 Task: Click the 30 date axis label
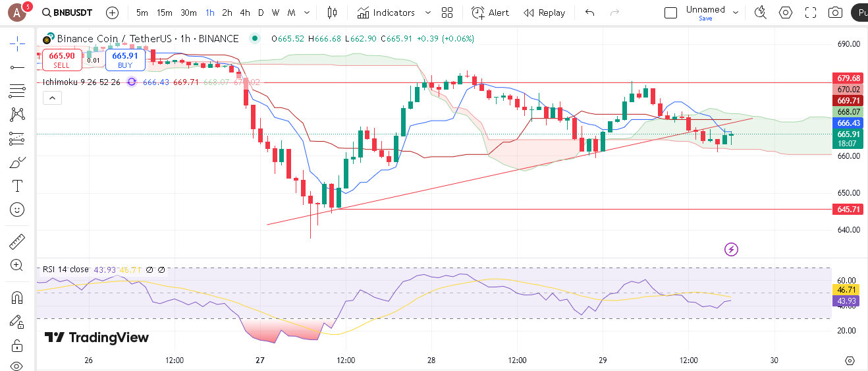pyautogui.click(x=774, y=360)
